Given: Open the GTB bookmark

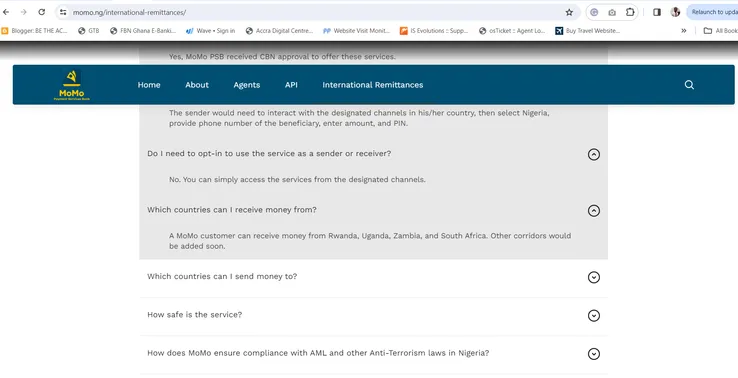Looking at the screenshot, I should click(88, 31).
